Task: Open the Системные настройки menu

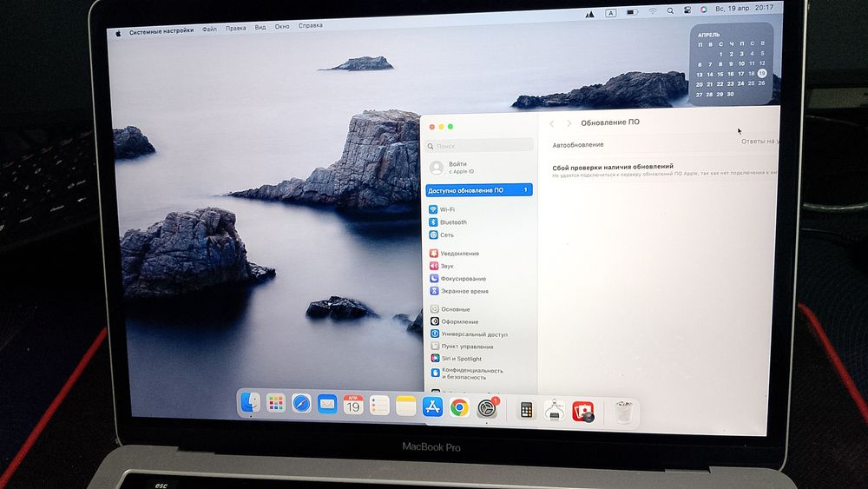Action: point(161,31)
